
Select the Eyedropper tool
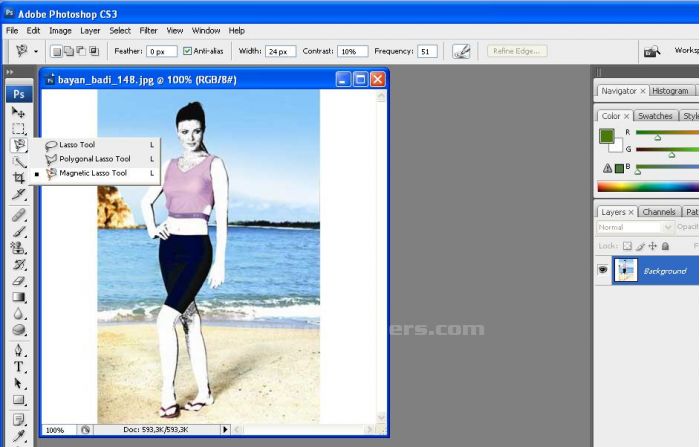(18, 436)
